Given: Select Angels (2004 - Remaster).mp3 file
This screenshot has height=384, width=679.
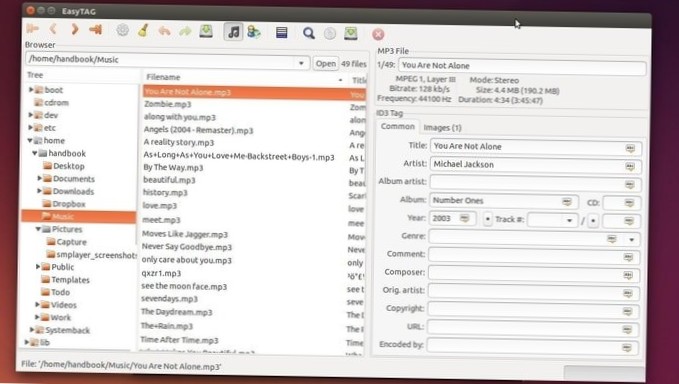Looking at the screenshot, I should click(198, 130).
